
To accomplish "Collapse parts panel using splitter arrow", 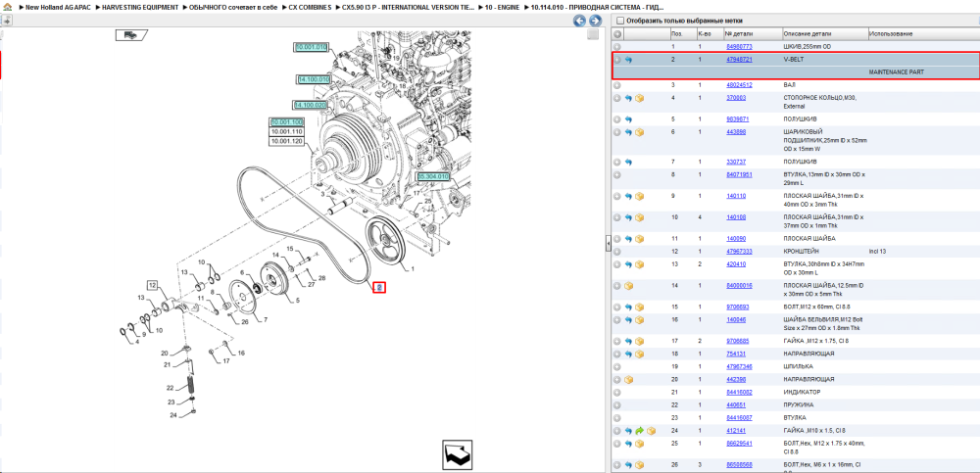I will pos(608,245).
